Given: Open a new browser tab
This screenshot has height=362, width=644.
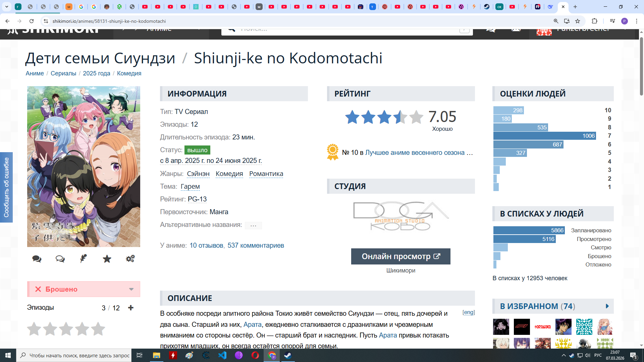Looking at the screenshot, I should pos(575,7).
